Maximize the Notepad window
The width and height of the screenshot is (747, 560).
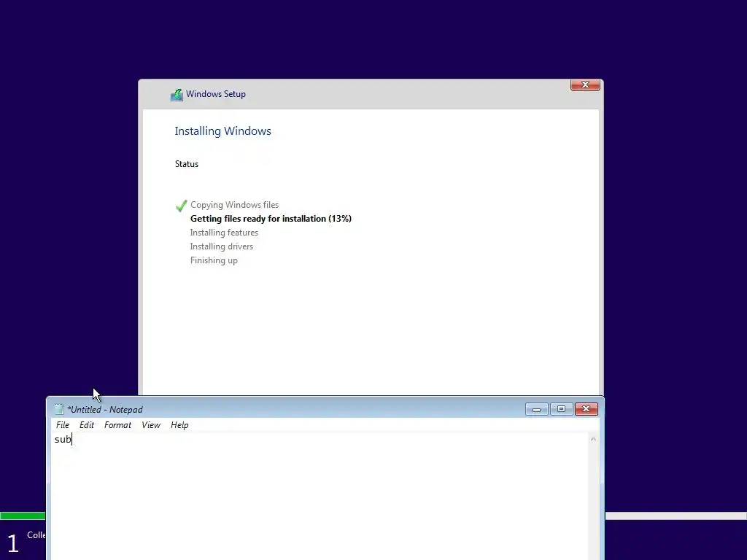[x=561, y=409]
